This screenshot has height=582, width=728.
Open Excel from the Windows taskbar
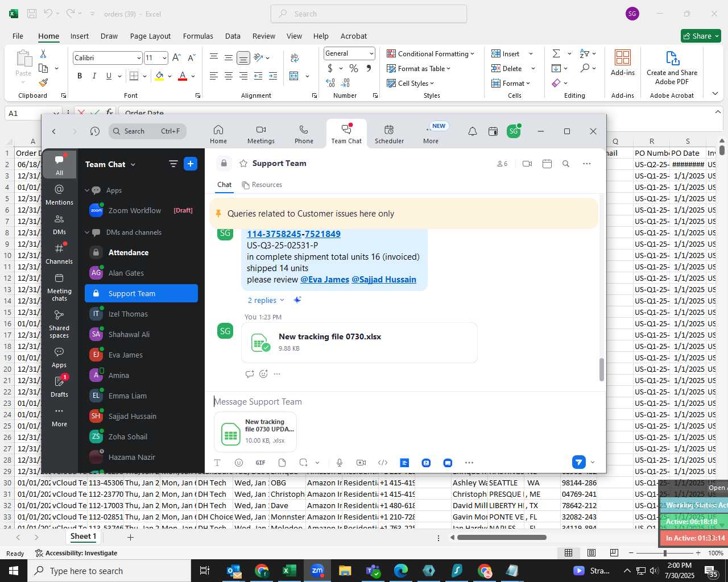pyautogui.click(x=289, y=571)
